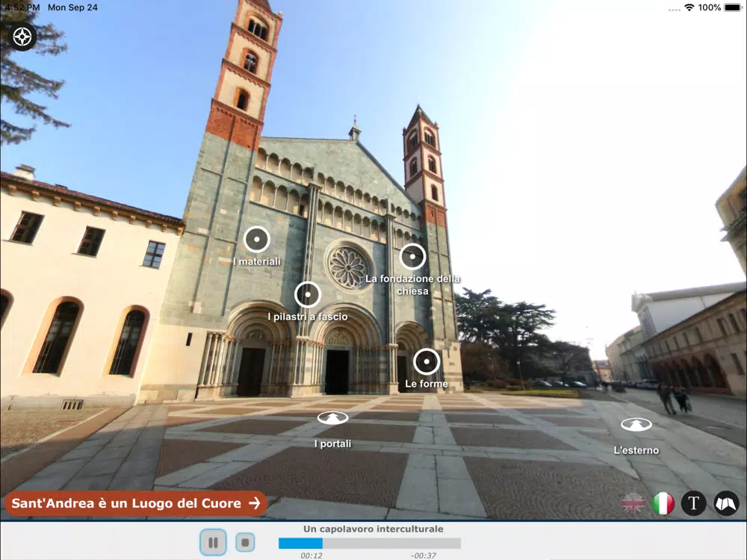This screenshot has height=560, width=747.
Task: Click the 'I portali' label
Action: point(333,444)
